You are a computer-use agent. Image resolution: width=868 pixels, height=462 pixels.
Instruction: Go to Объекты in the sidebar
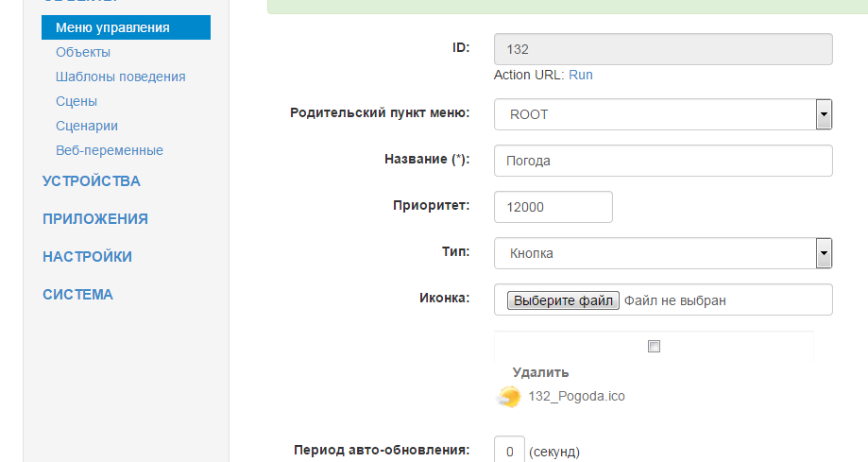point(83,52)
